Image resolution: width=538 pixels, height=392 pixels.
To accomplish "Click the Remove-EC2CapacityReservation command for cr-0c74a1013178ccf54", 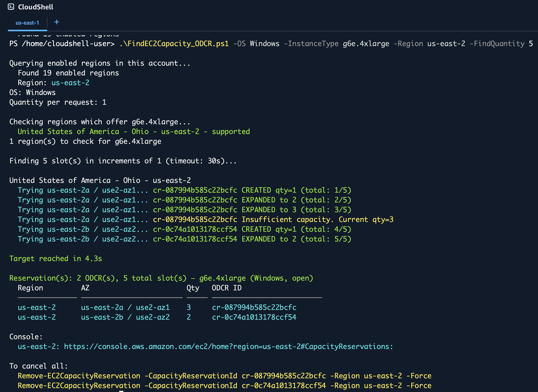I will click(x=224, y=386).
